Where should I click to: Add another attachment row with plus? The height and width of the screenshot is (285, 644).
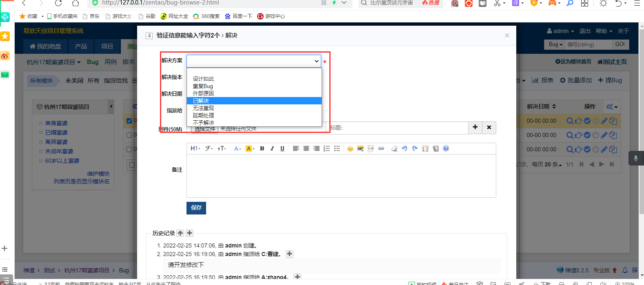tap(475, 128)
